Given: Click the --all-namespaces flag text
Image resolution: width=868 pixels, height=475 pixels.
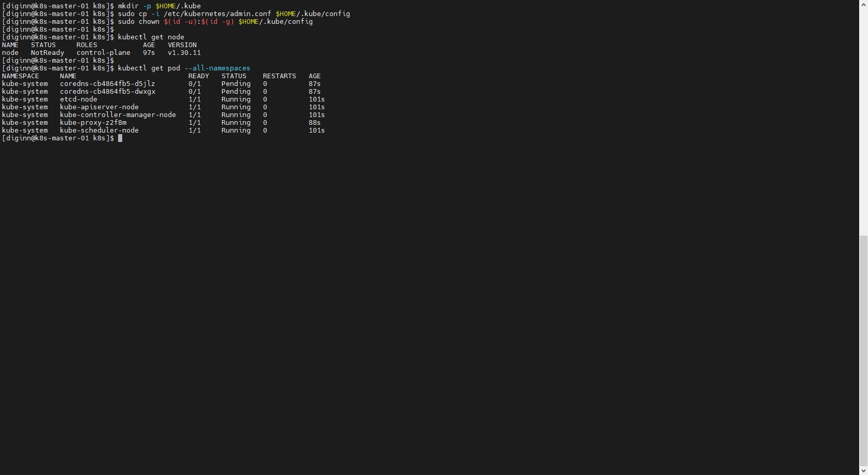Looking at the screenshot, I should (217, 68).
